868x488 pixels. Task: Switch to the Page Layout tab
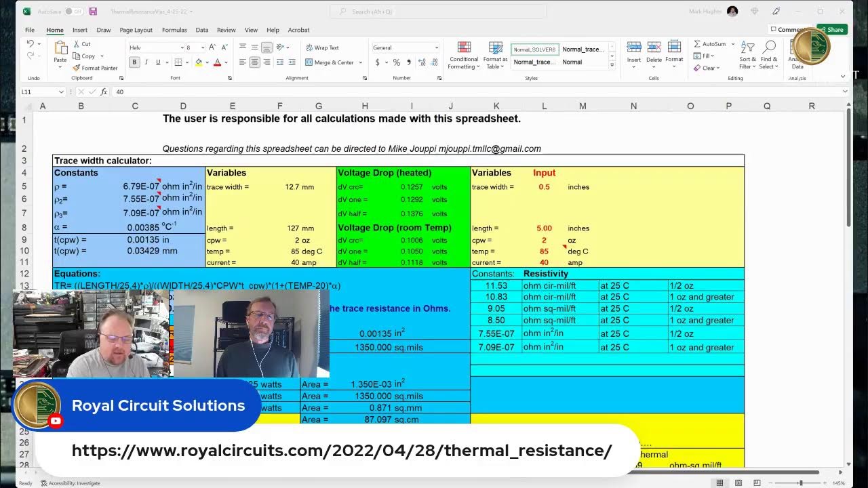tap(136, 30)
